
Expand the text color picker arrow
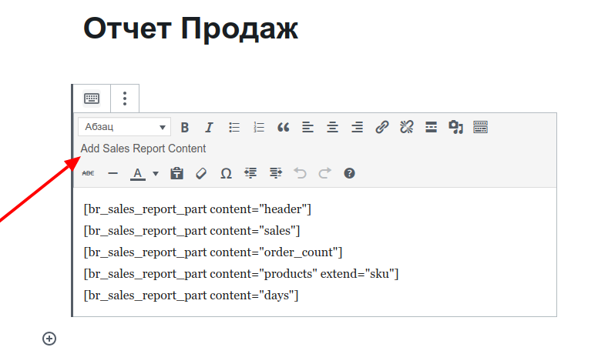(x=156, y=174)
